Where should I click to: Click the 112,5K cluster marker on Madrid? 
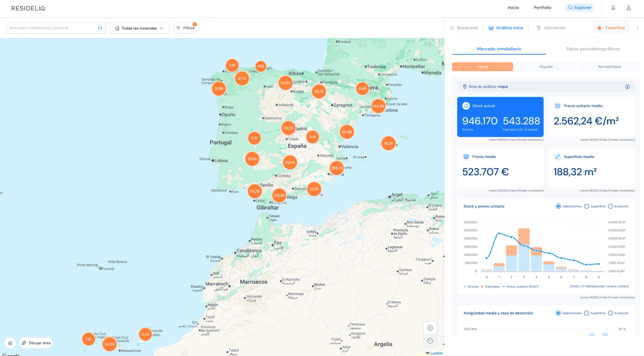click(x=288, y=128)
